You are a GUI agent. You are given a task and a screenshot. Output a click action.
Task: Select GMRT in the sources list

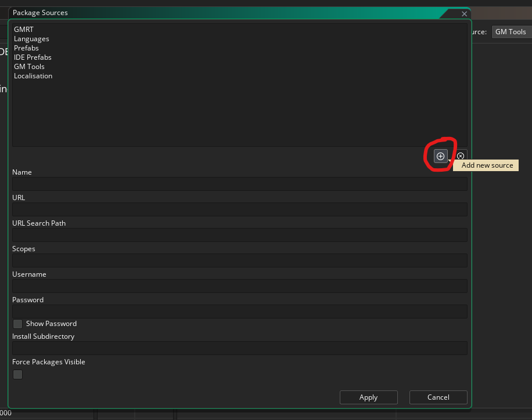[24, 30]
